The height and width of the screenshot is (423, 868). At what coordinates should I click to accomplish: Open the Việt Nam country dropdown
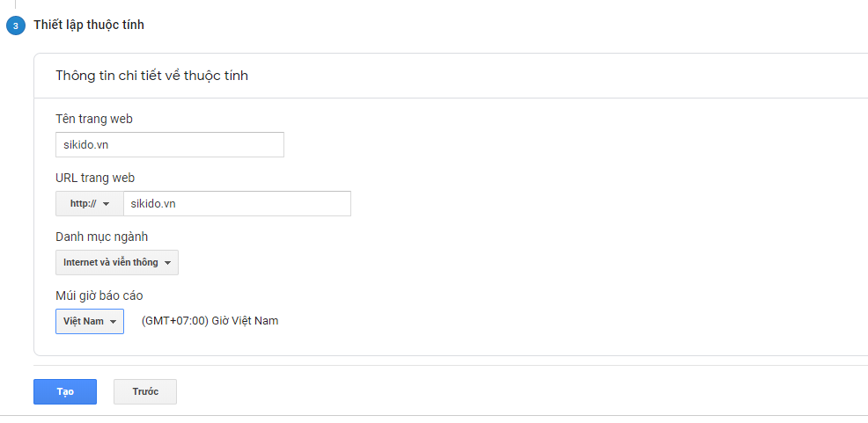(89, 322)
